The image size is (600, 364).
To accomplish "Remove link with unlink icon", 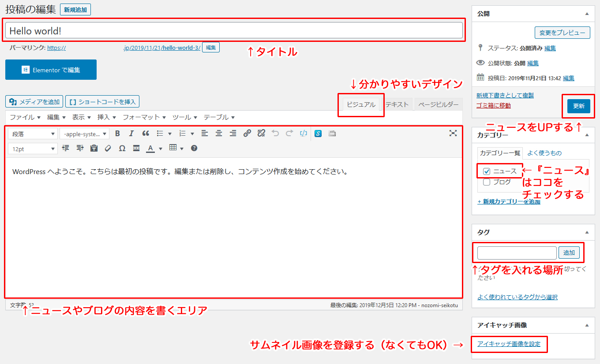I will (x=261, y=133).
